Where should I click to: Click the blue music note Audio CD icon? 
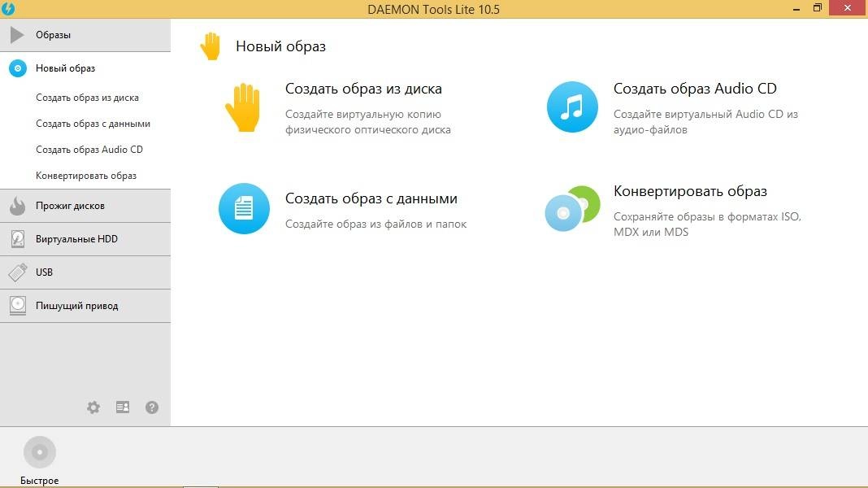(x=572, y=107)
